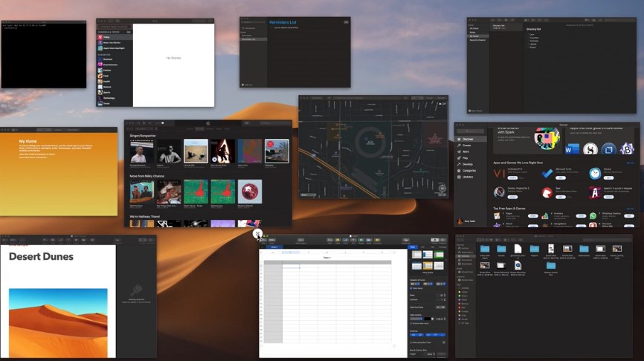Check top item in Notes Grocery list

527,34
